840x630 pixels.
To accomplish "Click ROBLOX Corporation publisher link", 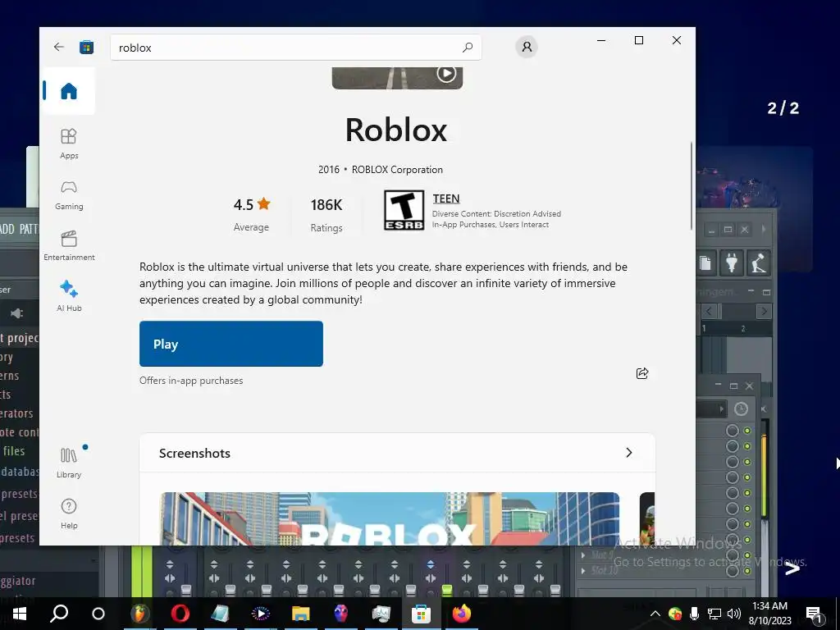I will 397,170.
